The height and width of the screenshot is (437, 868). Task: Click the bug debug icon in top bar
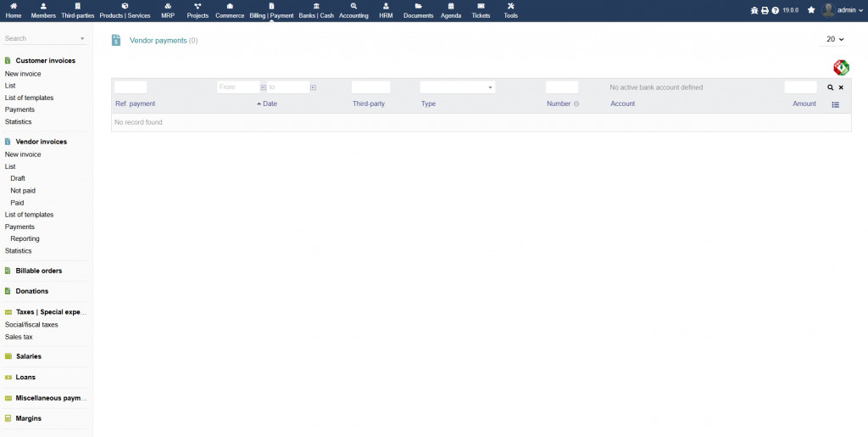(754, 10)
